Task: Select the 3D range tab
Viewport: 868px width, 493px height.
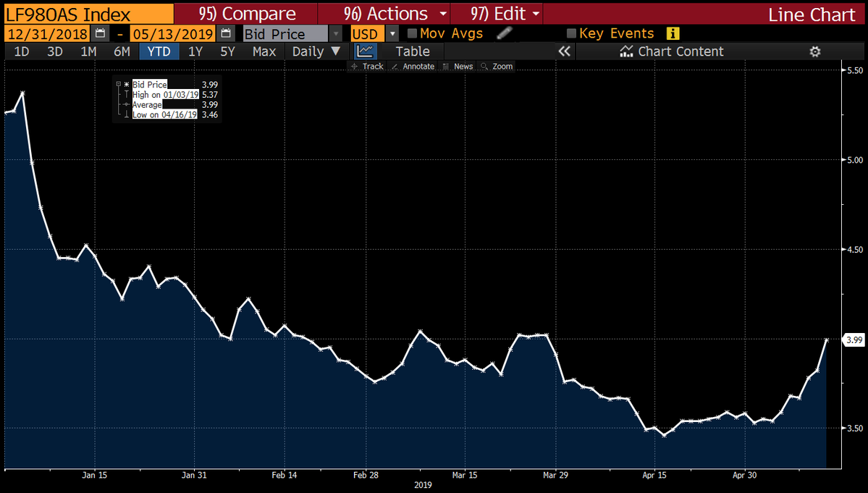Action: pyautogui.click(x=55, y=51)
